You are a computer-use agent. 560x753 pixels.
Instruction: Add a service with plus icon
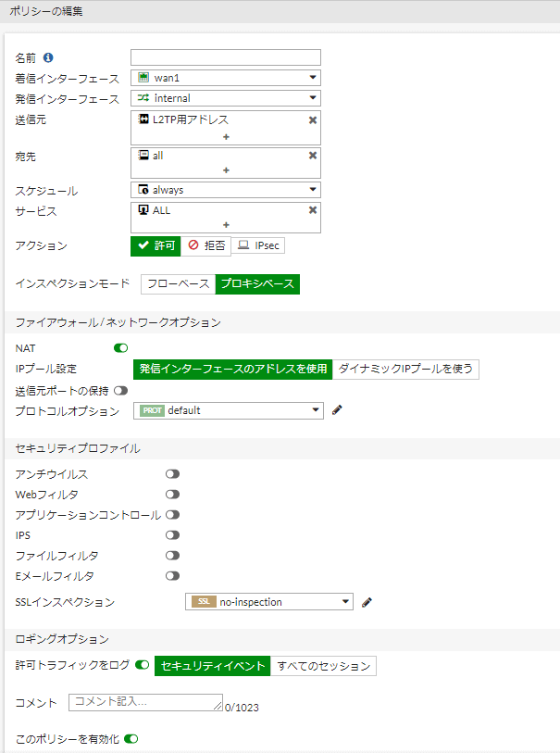click(226, 225)
